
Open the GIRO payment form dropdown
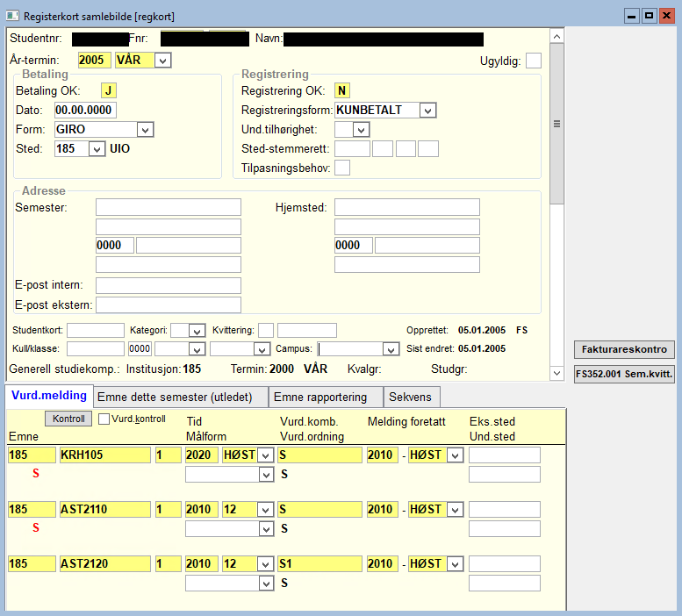146,130
